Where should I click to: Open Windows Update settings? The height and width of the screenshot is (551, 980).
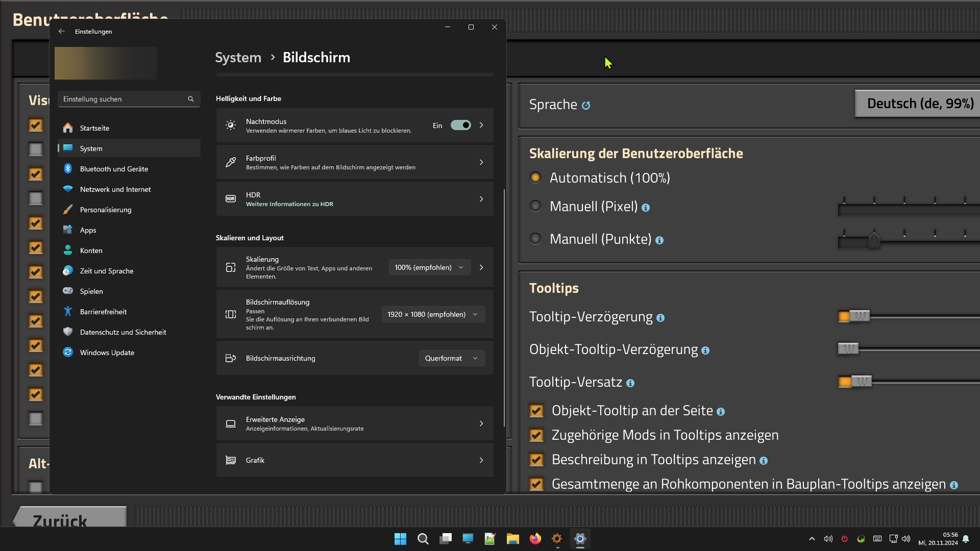click(129, 353)
